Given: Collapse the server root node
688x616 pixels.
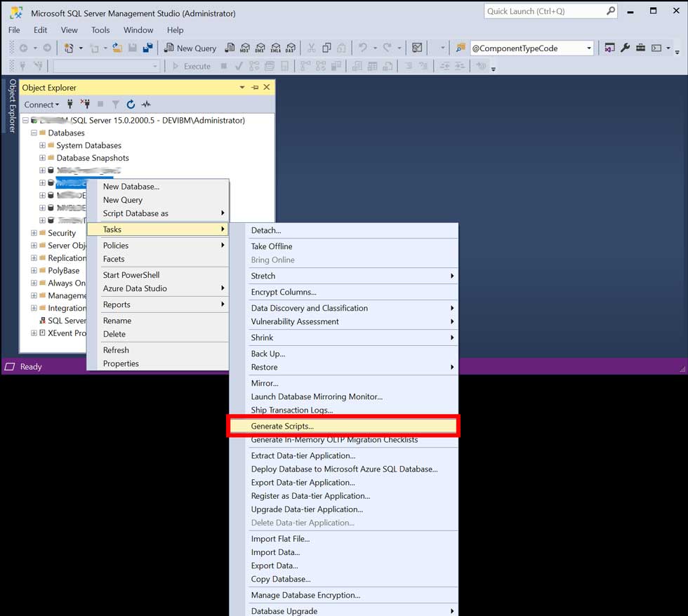Looking at the screenshot, I should [25, 120].
